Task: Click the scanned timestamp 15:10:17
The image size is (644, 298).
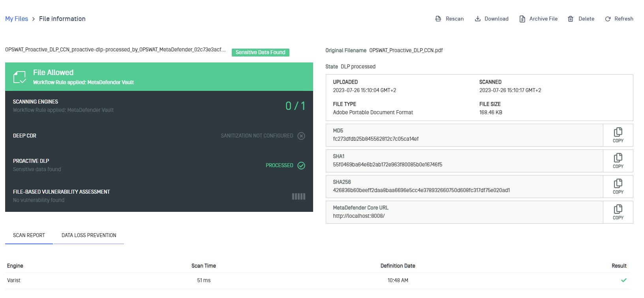Action: (x=510, y=90)
